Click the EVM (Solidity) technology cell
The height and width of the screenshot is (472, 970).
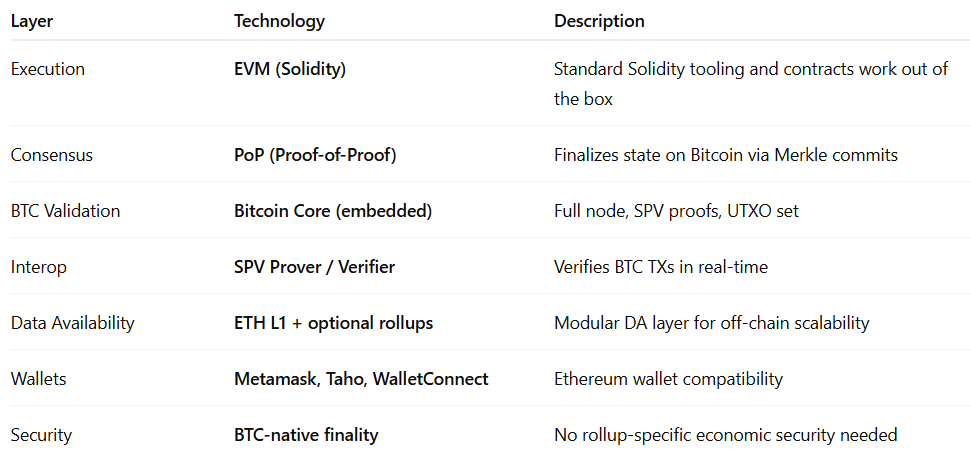[290, 70]
